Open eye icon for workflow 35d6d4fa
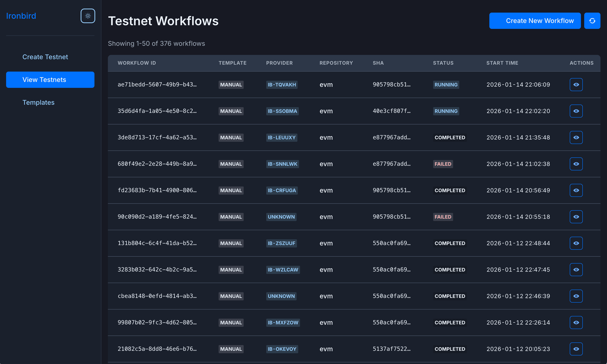 tap(576, 111)
